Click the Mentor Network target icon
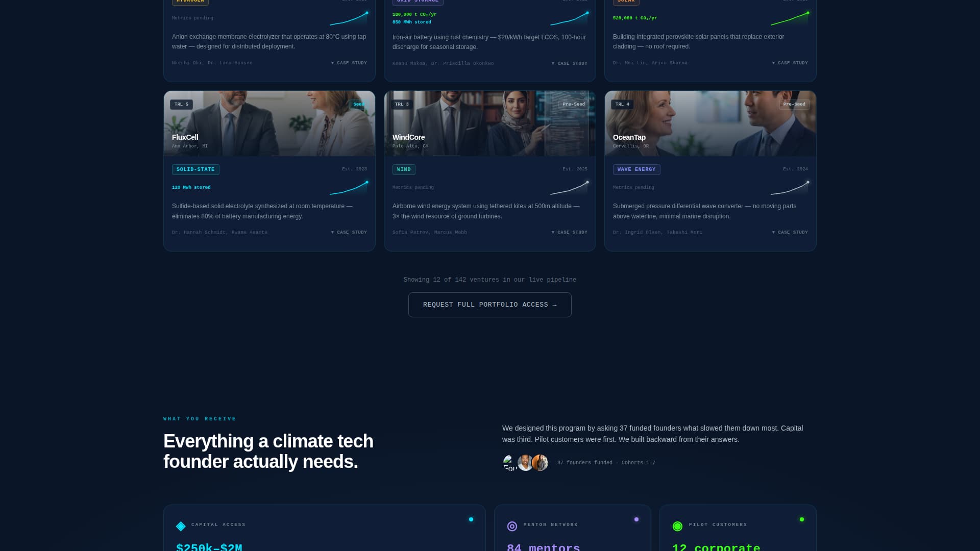The image size is (980, 551). pyautogui.click(x=512, y=526)
